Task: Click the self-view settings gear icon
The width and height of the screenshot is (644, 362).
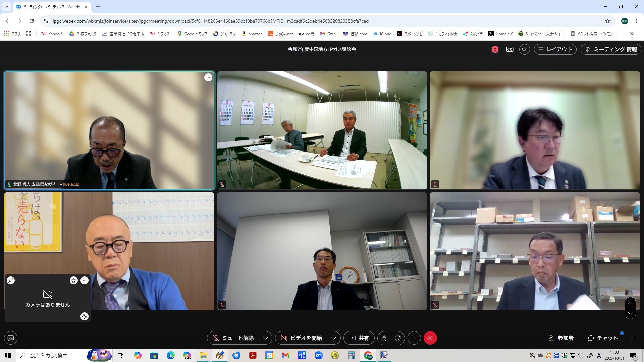Action: coord(85,316)
